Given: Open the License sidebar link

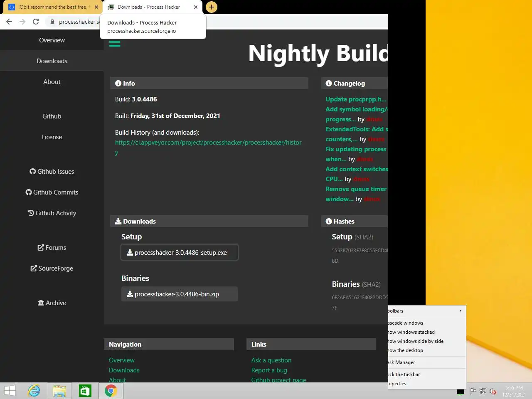Looking at the screenshot, I should [52, 137].
